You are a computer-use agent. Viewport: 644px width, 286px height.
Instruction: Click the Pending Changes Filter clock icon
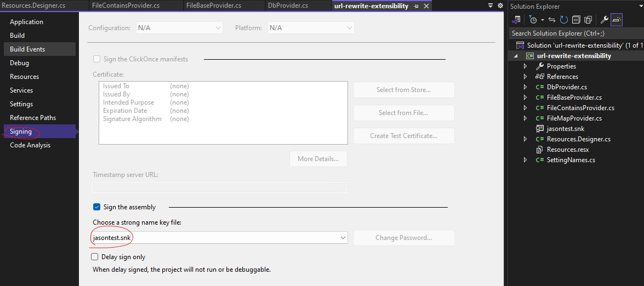tap(533, 20)
